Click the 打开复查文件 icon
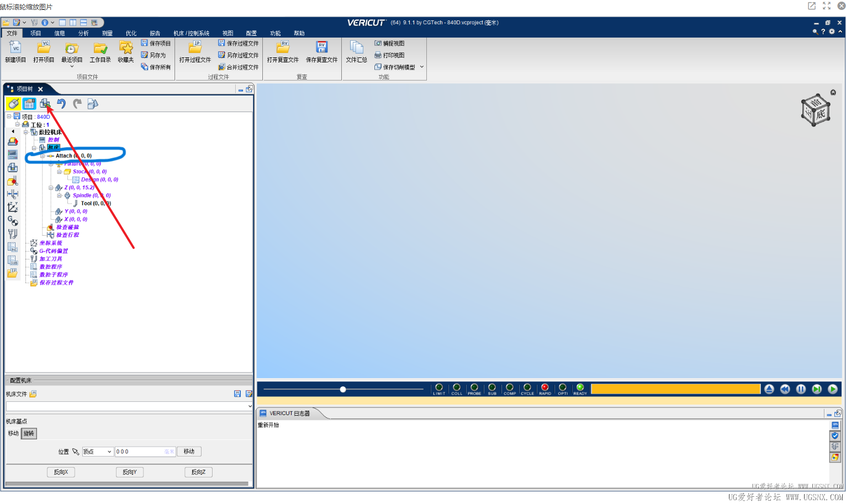Image resolution: width=846 pixels, height=504 pixels. (x=283, y=47)
